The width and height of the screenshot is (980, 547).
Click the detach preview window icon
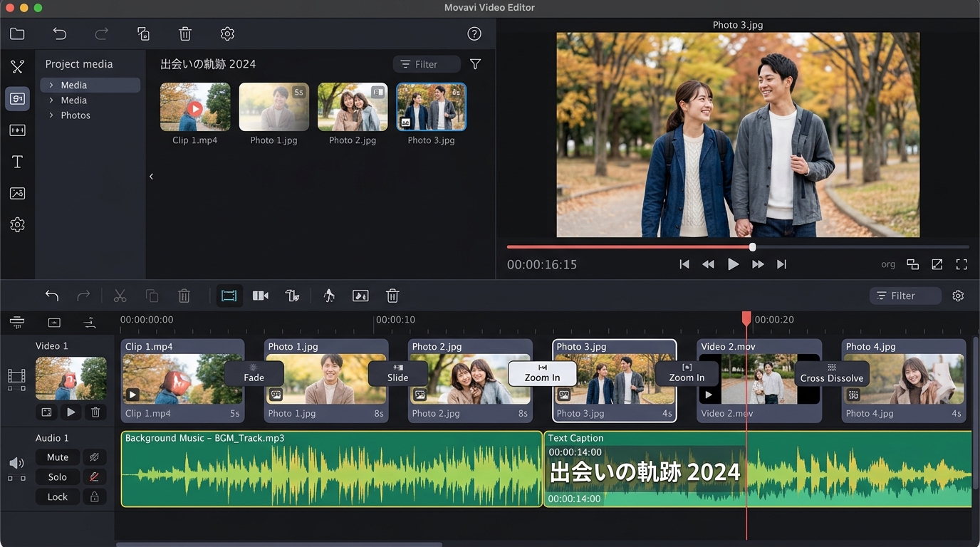(912, 264)
